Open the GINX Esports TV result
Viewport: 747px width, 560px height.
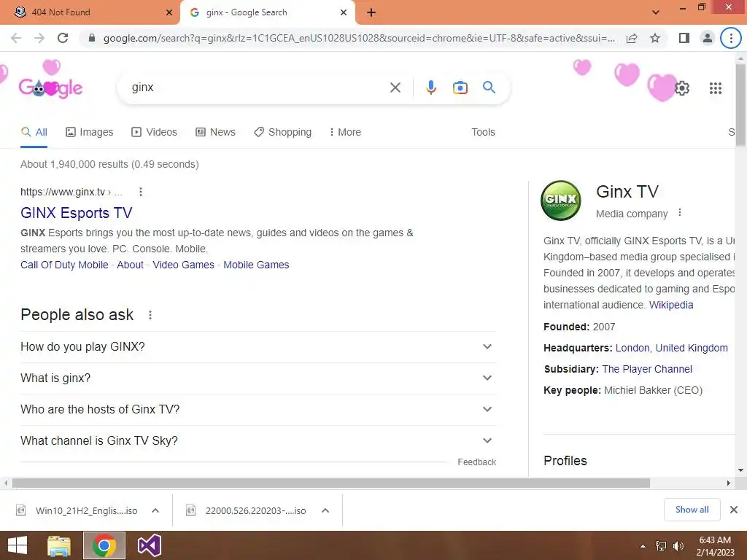76,213
